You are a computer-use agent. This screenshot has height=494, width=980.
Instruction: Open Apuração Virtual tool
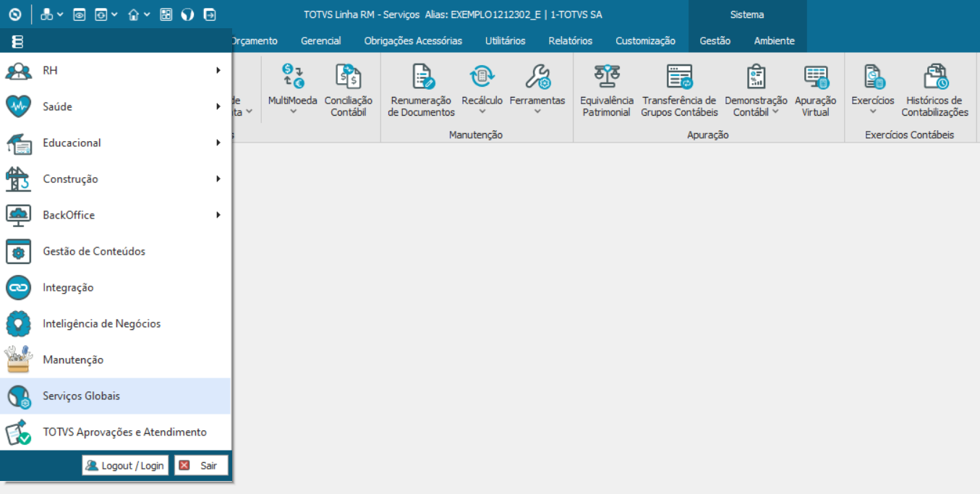click(816, 90)
